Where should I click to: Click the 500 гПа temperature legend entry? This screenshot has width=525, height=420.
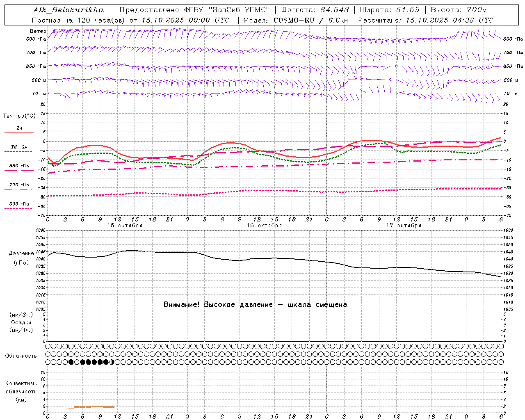click(x=19, y=204)
